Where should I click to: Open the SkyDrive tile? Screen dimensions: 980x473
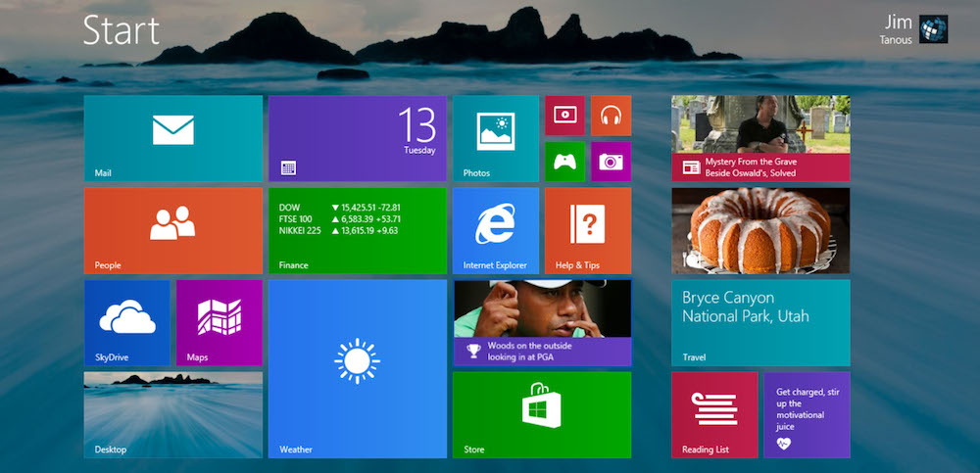click(126, 322)
